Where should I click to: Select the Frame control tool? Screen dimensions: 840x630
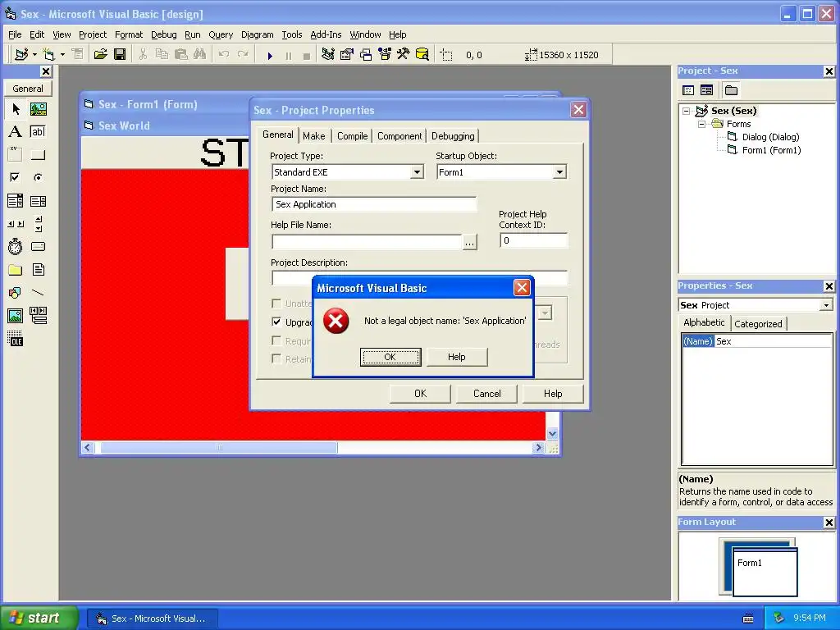pos(16,155)
